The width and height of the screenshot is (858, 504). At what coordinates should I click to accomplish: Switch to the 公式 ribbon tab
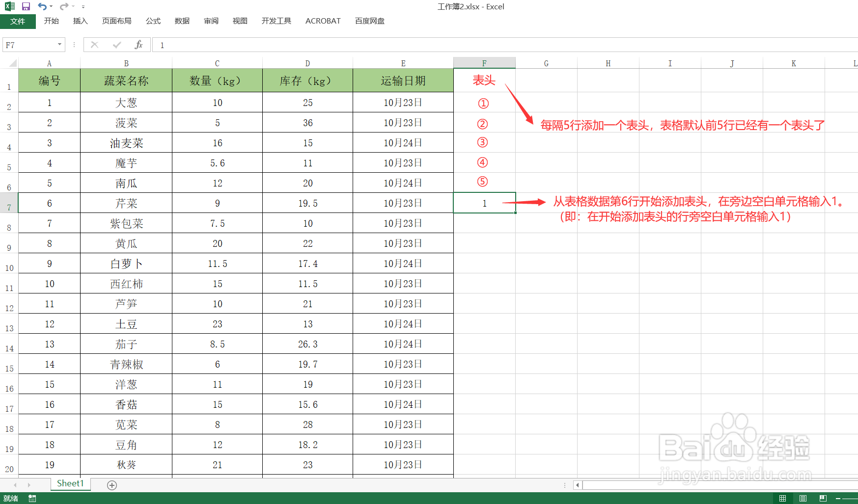(153, 21)
